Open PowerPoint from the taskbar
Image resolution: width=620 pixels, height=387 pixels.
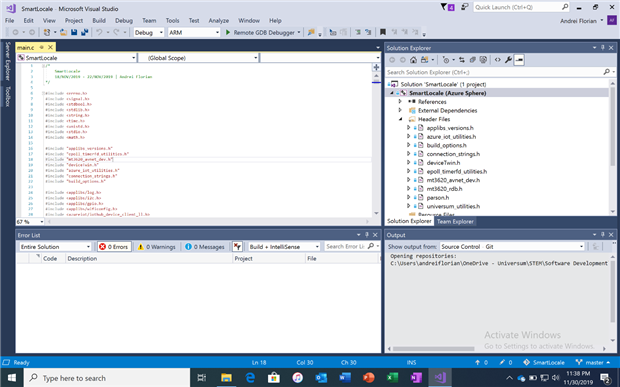pyautogui.click(x=369, y=378)
